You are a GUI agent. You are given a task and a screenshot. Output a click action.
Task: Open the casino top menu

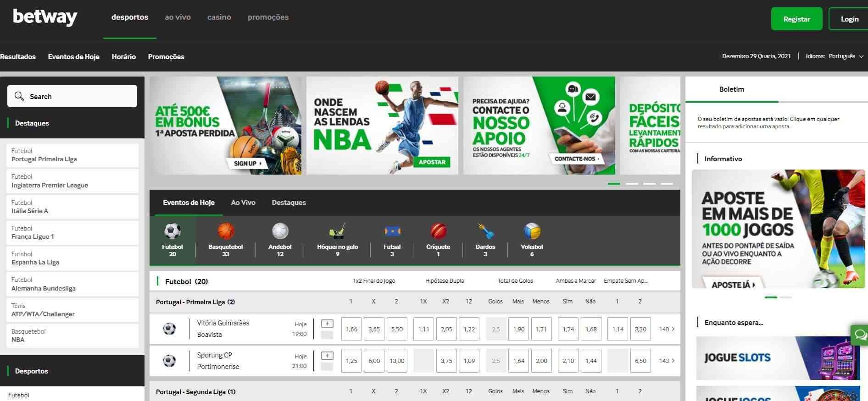click(x=219, y=17)
